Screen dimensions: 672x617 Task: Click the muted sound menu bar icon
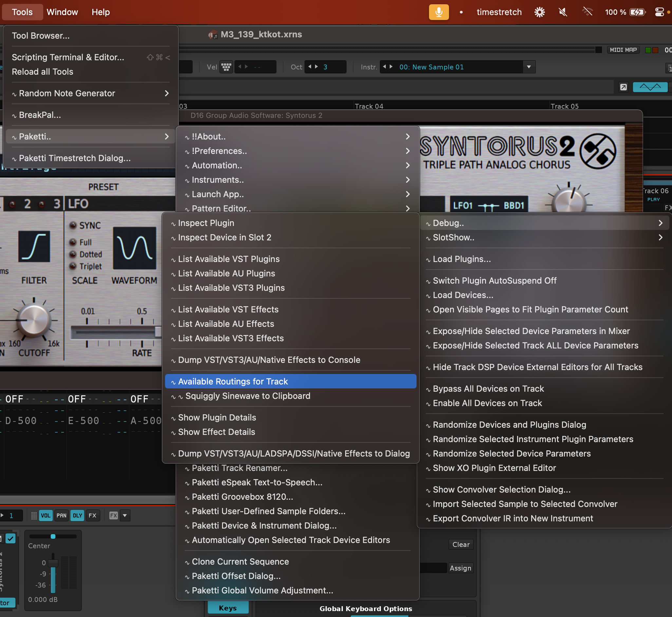(563, 12)
